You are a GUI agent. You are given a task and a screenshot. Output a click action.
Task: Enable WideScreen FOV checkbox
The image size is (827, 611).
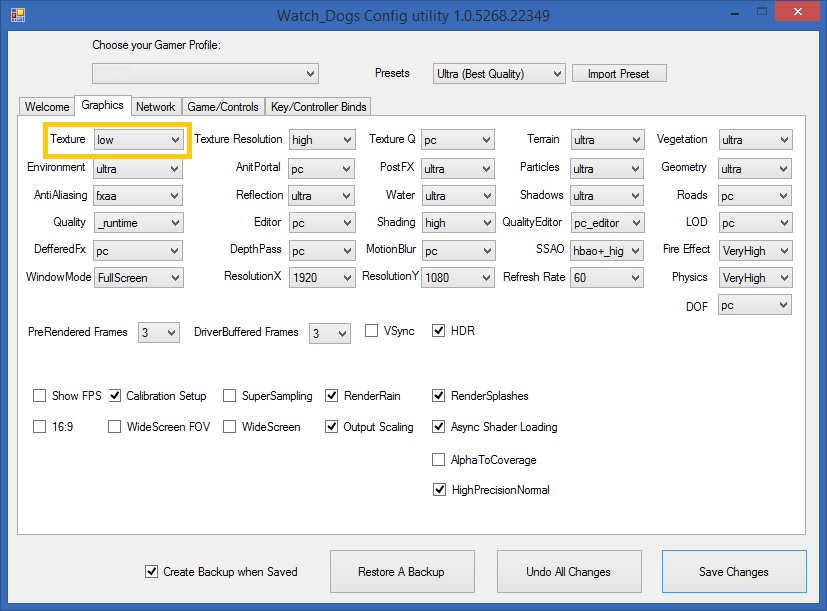(x=114, y=426)
